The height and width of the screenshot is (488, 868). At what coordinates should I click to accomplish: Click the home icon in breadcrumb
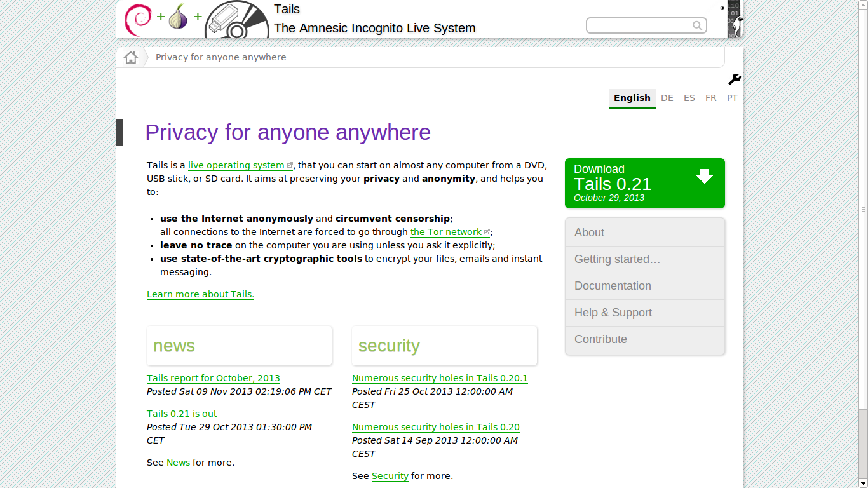coord(131,57)
